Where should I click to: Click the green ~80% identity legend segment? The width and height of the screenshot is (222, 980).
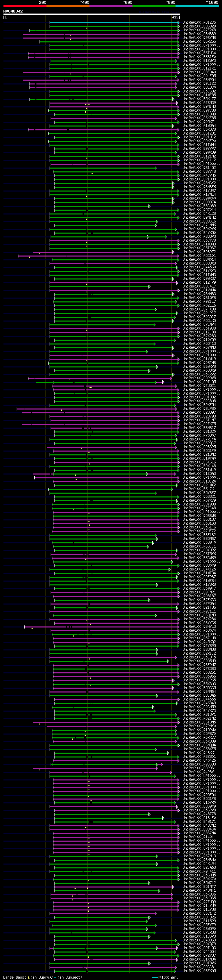click(x=154, y=6)
